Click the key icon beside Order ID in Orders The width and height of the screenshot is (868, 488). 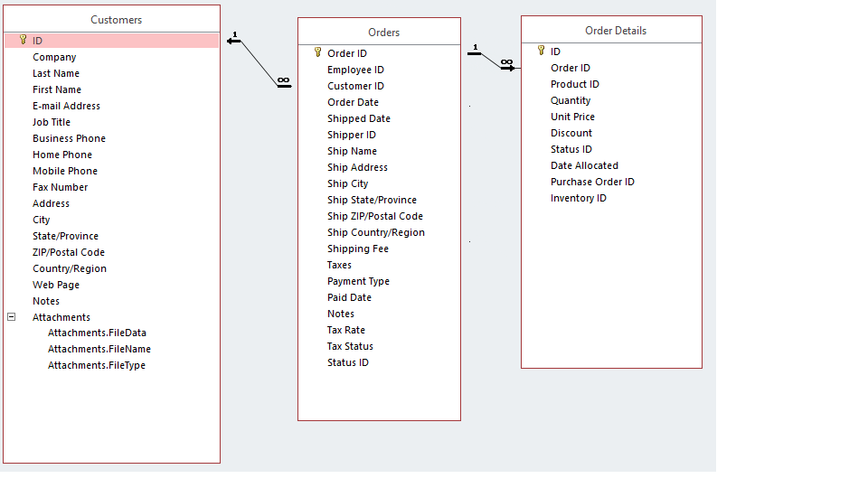[318, 52]
